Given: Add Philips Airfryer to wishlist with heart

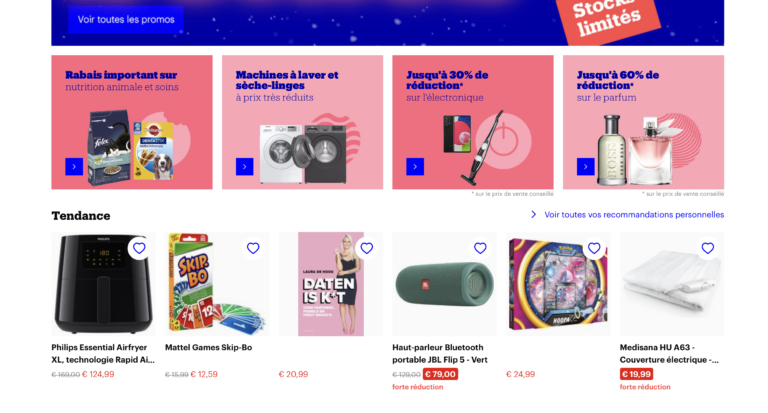Looking at the screenshot, I should click(x=139, y=248).
